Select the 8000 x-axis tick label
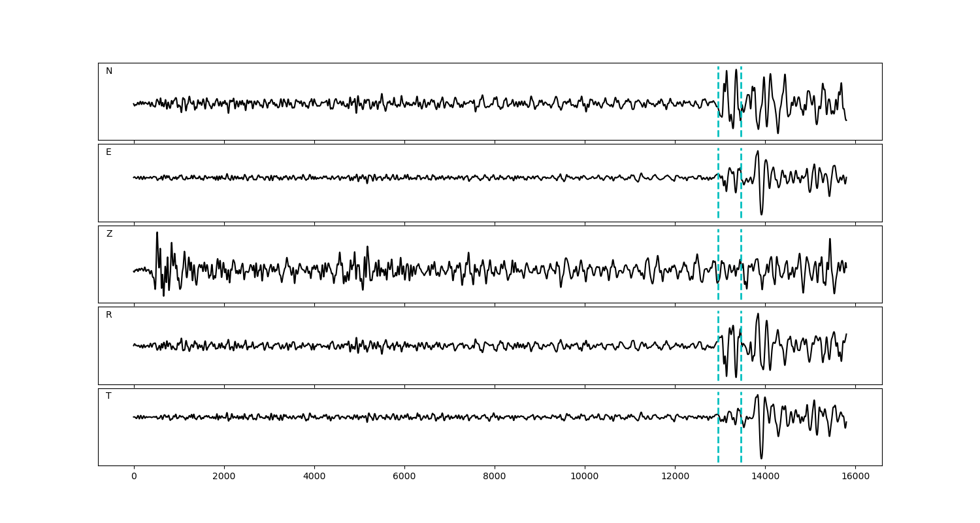 [x=495, y=477]
